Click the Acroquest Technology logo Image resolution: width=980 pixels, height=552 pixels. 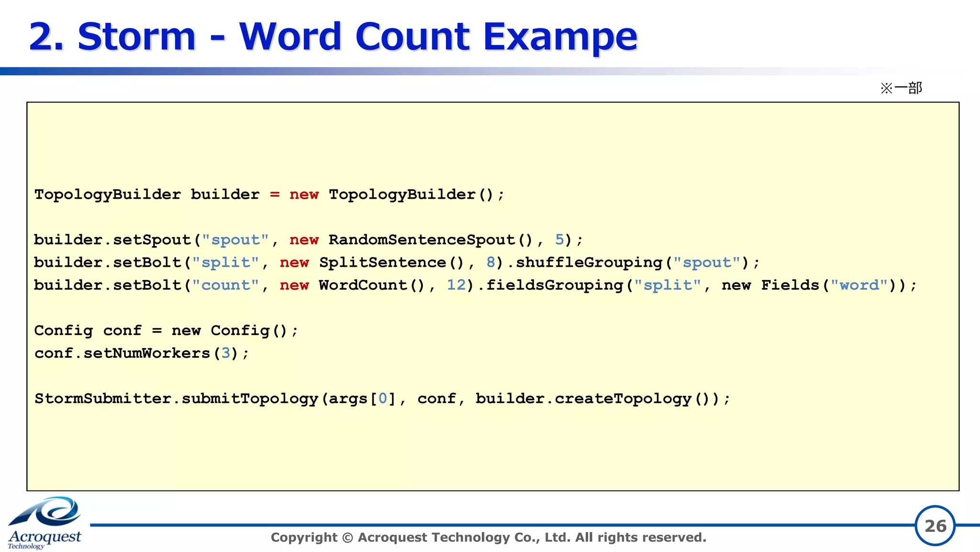(45, 522)
